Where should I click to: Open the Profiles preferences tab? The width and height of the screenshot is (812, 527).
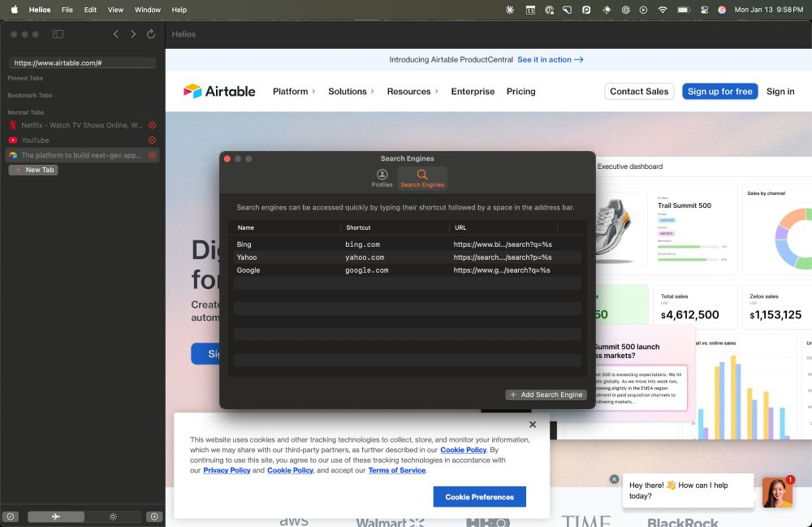pyautogui.click(x=382, y=178)
